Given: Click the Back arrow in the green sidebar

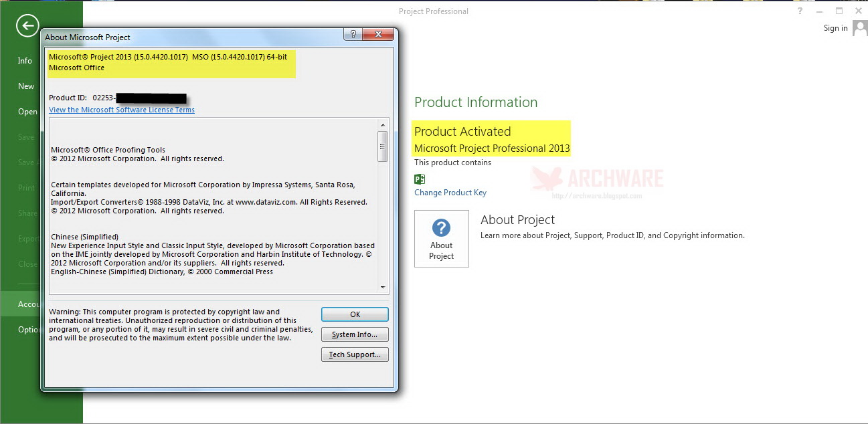Looking at the screenshot, I should coord(27,25).
